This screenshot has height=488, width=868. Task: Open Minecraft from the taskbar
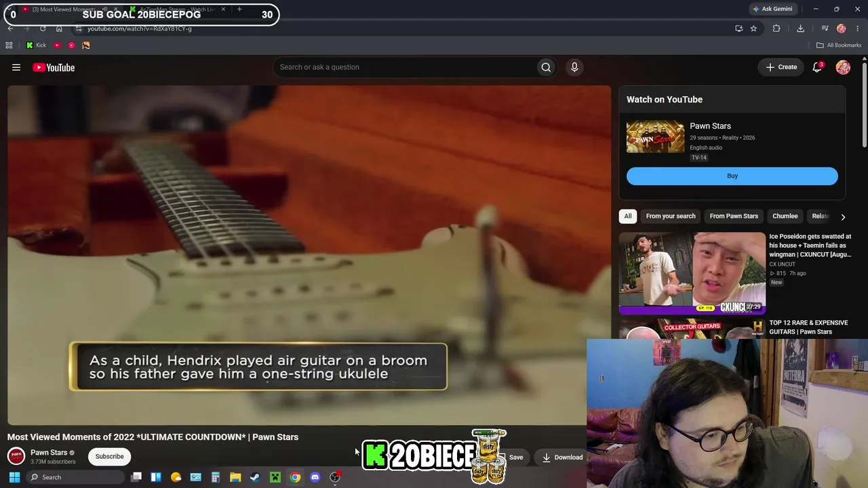click(275, 477)
